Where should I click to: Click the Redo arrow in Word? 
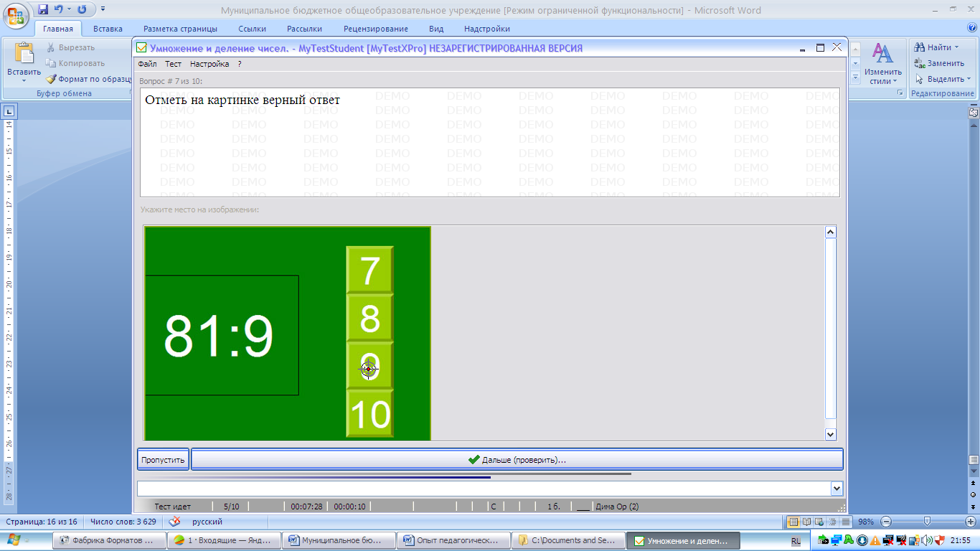click(82, 9)
